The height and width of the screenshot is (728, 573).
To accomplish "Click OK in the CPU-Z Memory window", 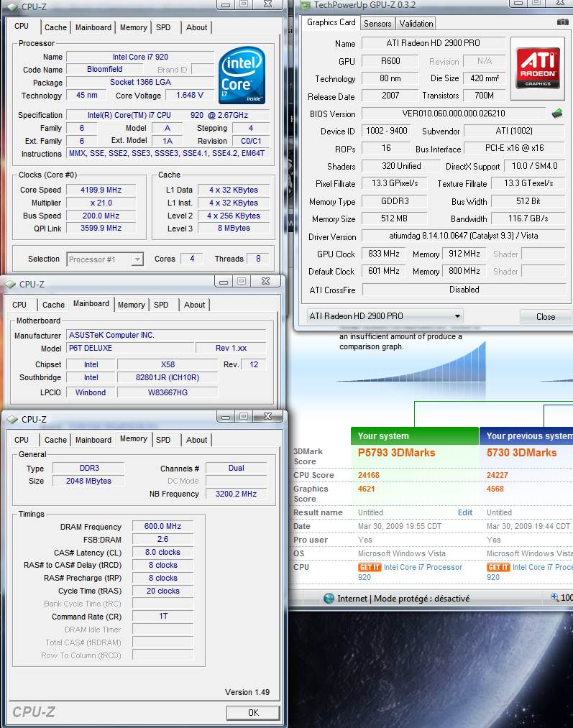I will pyautogui.click(x=253, y=713).
